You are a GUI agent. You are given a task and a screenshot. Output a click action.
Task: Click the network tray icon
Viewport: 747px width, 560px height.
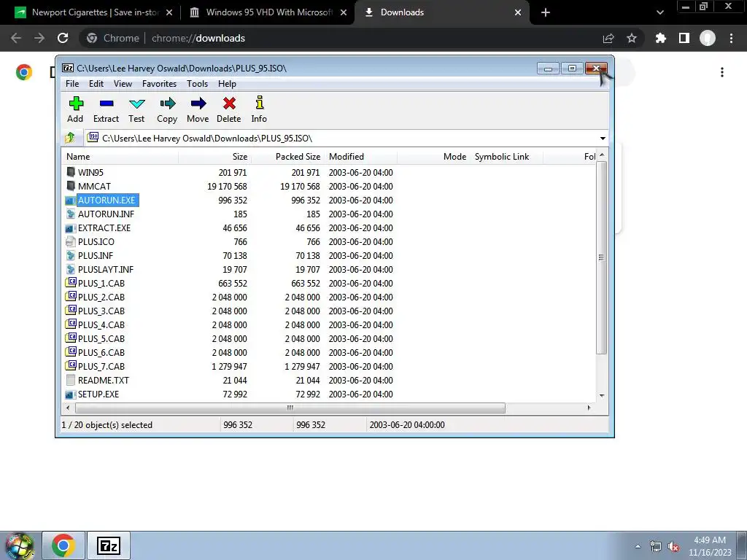coord(656,547)
